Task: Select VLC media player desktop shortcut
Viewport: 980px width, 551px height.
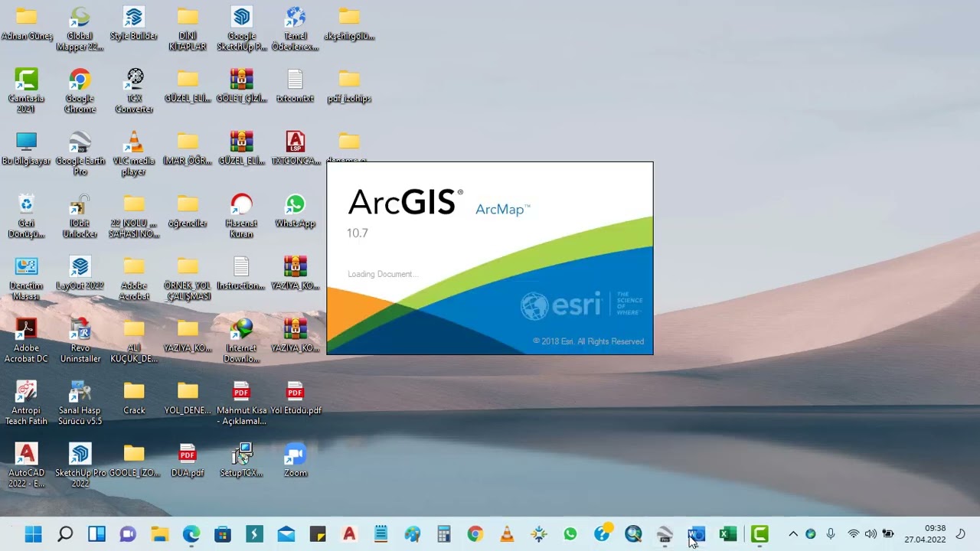Action: pos(134,154)
